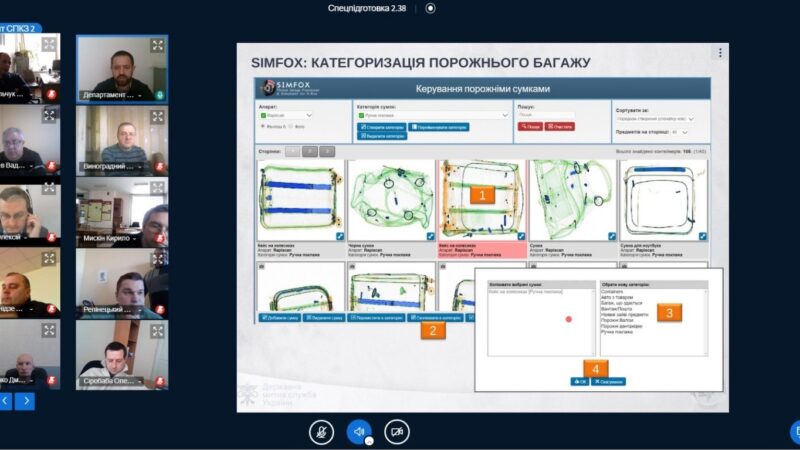The height and width of the screenshot is (450, 800).
Task: Click the second page button next to Сторінки
Action: pyautogui.click(x=310, y=152)
